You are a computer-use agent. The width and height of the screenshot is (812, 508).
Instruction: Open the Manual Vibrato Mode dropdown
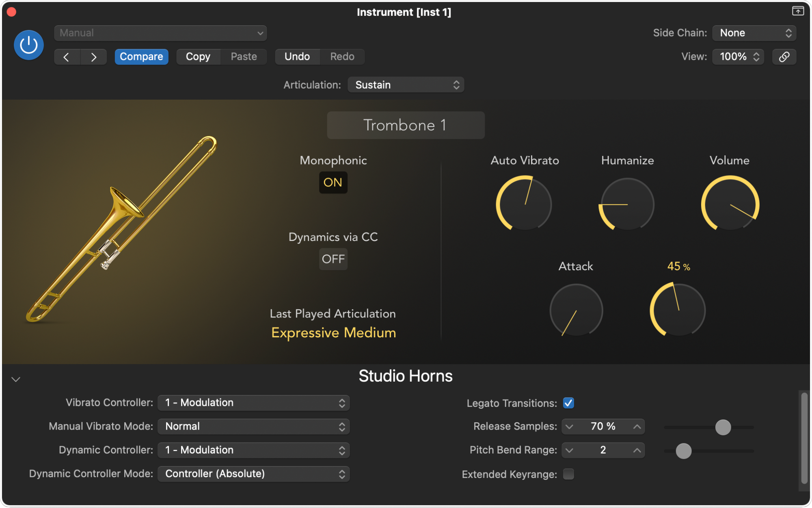(x=254, y=426)
